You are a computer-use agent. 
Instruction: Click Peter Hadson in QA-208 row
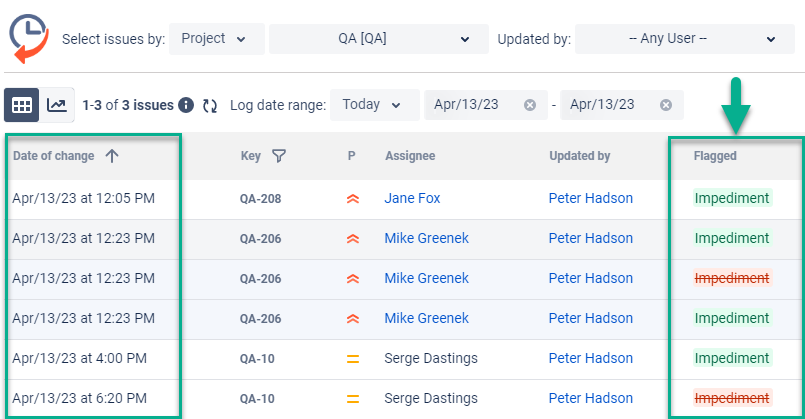pyautogui.click(x=590, y=198)
